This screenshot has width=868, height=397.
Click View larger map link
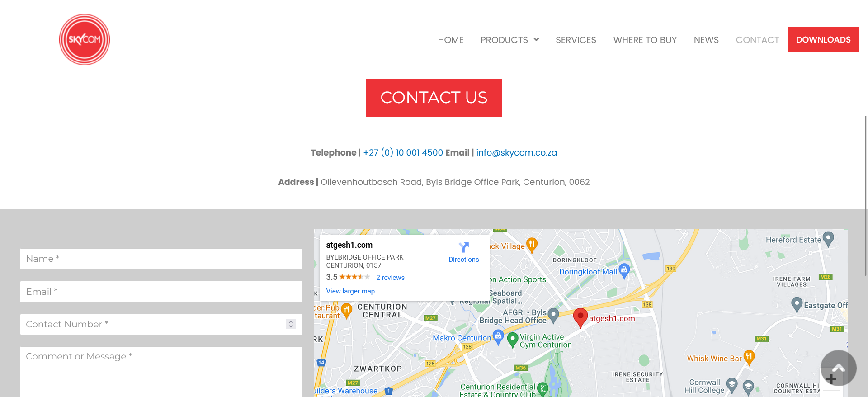coord(350,291)
